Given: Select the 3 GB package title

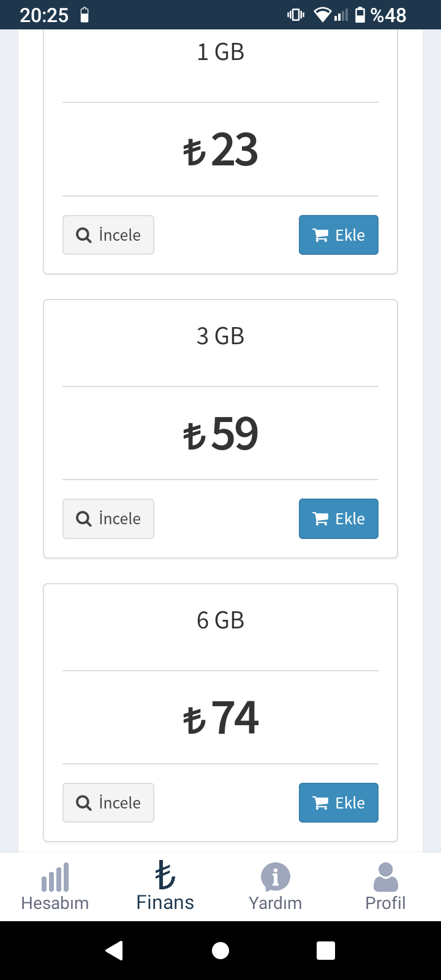Looking at the screenshot, I should 221,336.
